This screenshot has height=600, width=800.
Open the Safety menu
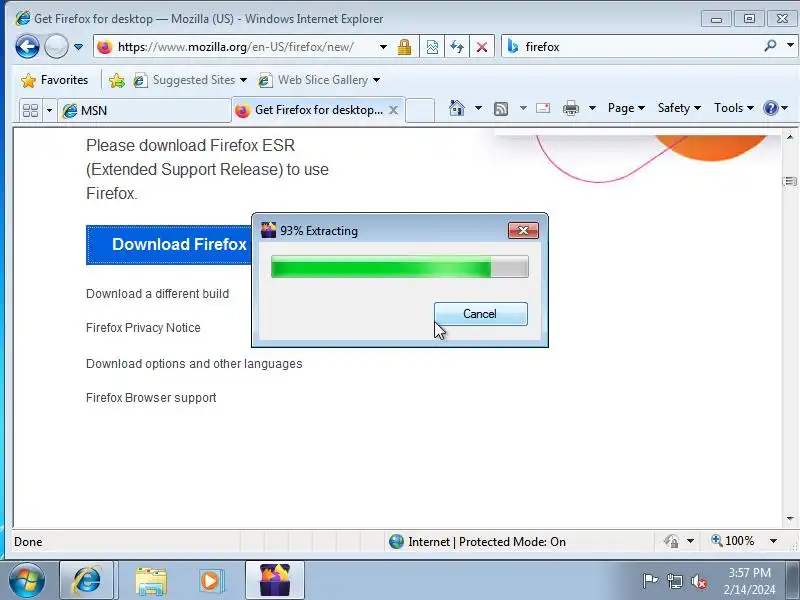click(x=679, y=108)
